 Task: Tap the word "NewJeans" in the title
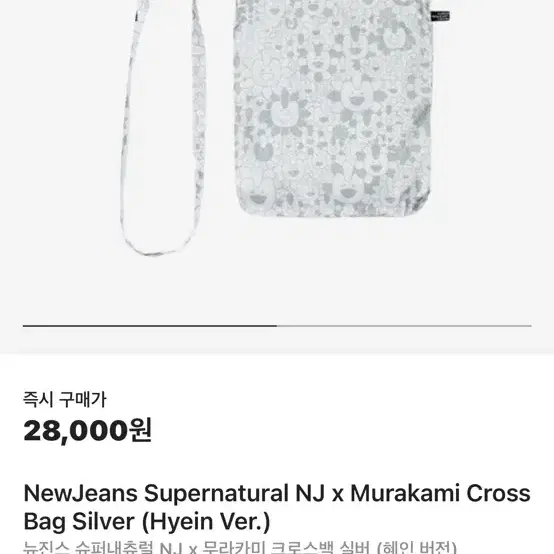(x=81, y=493)
